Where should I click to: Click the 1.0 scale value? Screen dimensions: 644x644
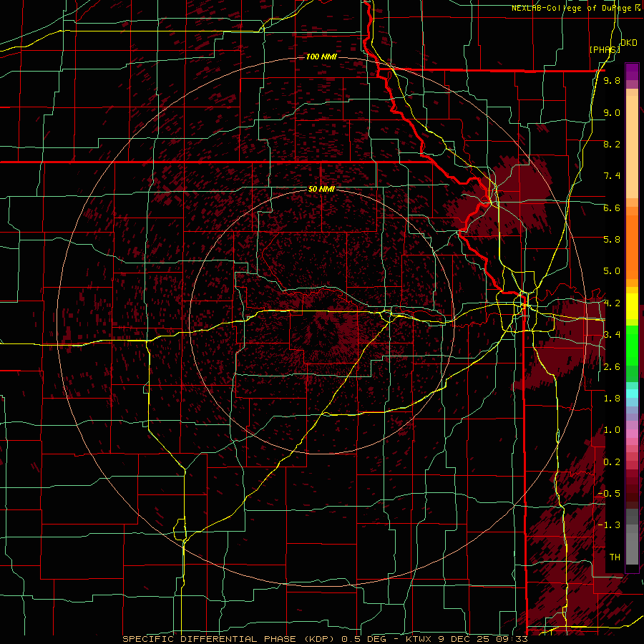coord(612,430)
